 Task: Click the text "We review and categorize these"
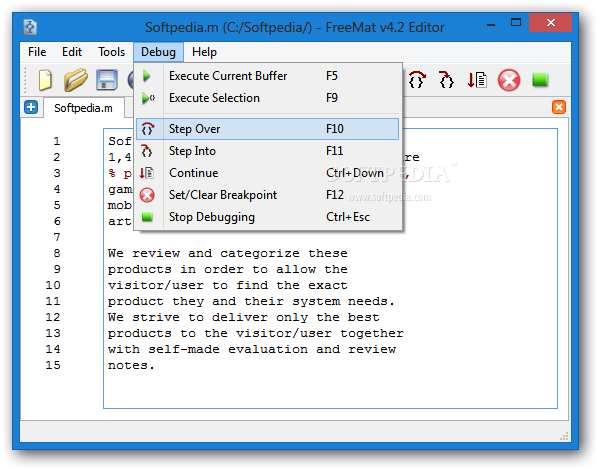pyautogui.click(x=228, y=253)
